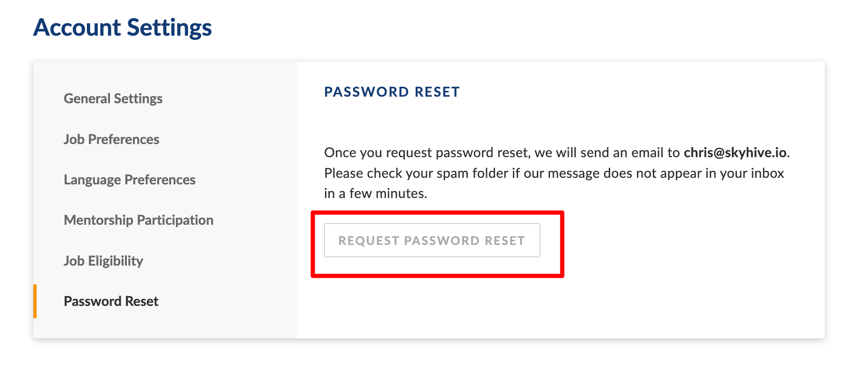Select Language Preferences in the sidebar
This screenshot has height=366, width=868.
[130, 180]
